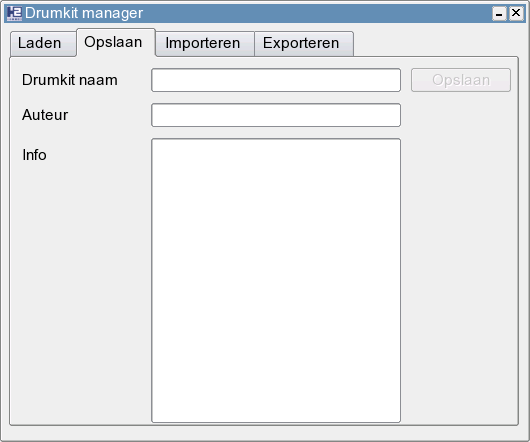Click empty title bar area left of minimize
This screenshot has width=530, height=442.
[318, 14]
